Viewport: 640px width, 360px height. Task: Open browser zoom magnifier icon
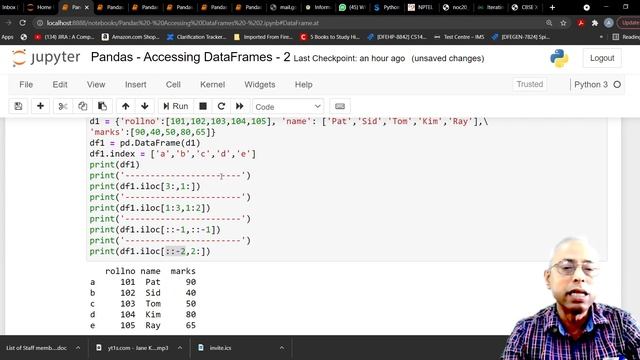[x=549, y=23]
